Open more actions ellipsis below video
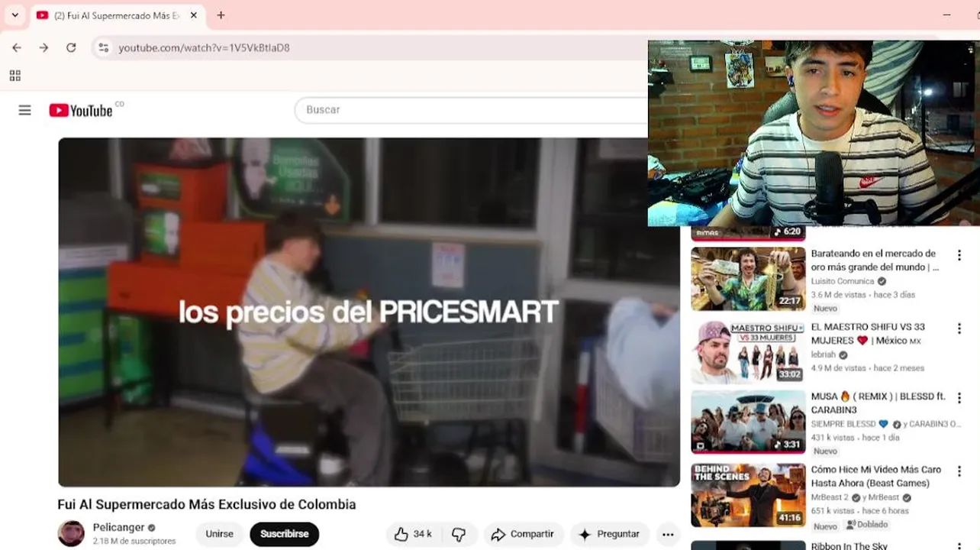 pos(668,534)
